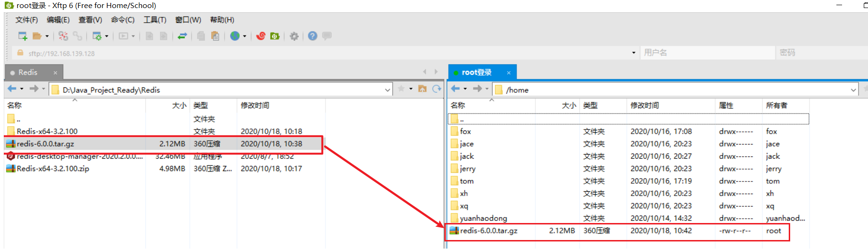
Task: Select the local redis-6.0.0.tar.gz file
Action: 164,144
